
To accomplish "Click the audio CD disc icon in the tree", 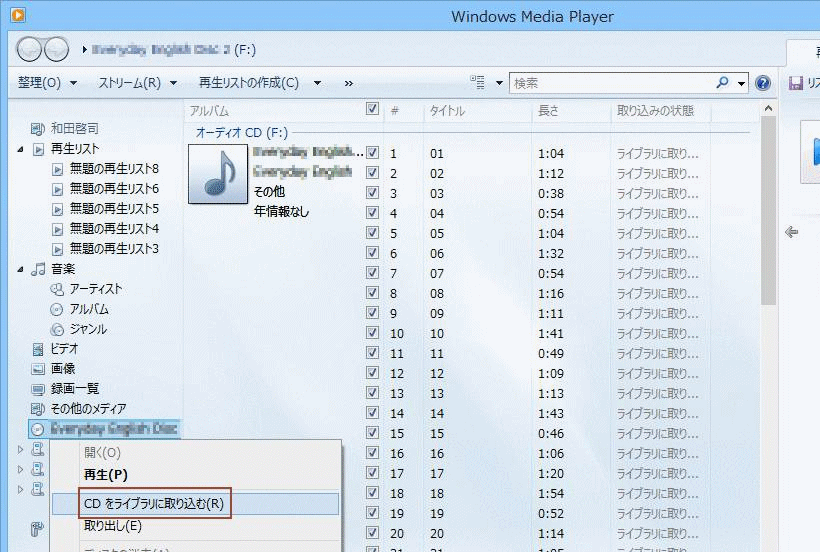I will coord(37,429).
